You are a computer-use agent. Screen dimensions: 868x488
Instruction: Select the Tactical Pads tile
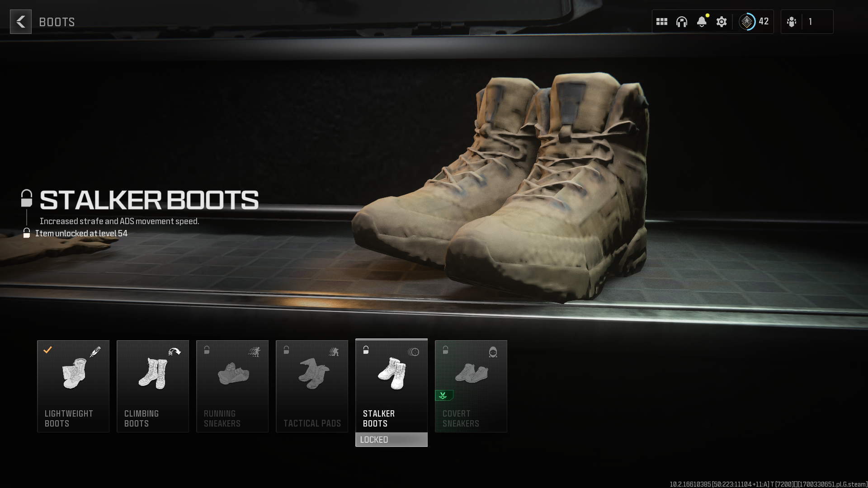(x=312, y=386)
